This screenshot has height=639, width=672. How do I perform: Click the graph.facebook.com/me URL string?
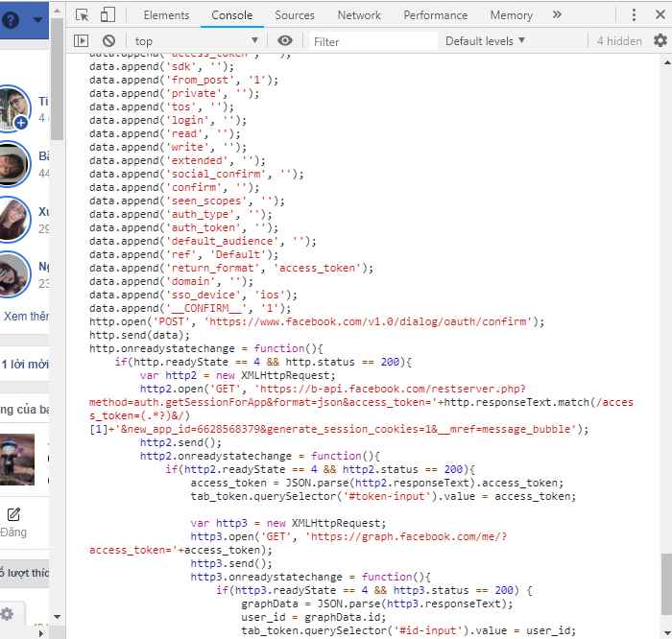[406, 536]
